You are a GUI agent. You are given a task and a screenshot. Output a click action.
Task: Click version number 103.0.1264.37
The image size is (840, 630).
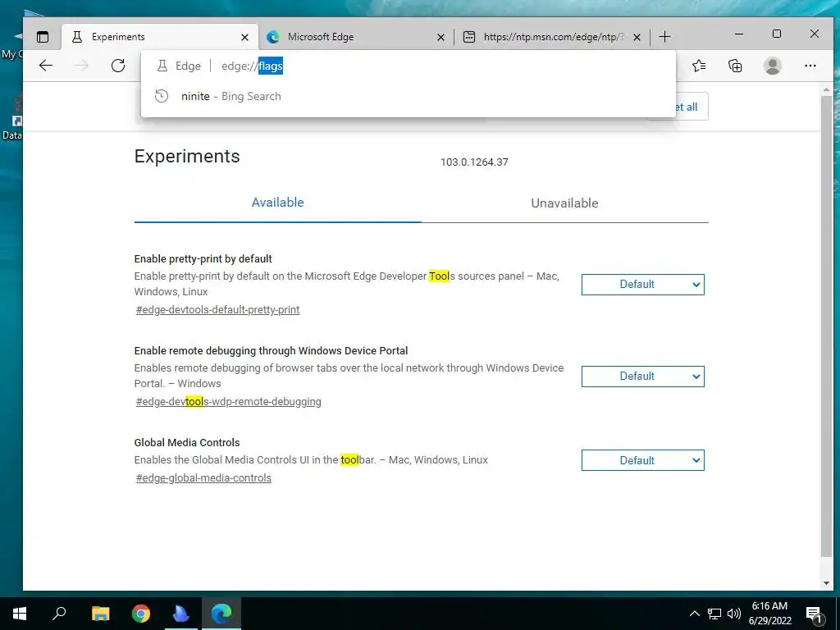tap(474, 162)
